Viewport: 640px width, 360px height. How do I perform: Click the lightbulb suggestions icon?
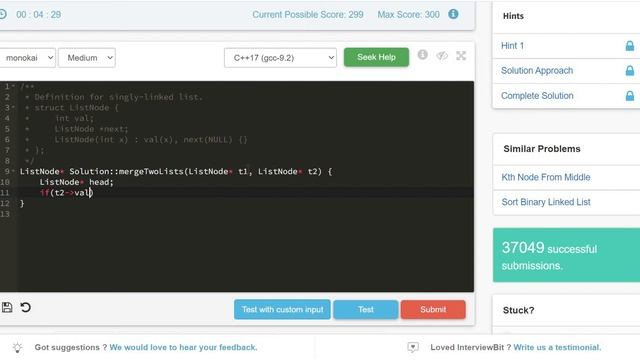pos(18,347)
